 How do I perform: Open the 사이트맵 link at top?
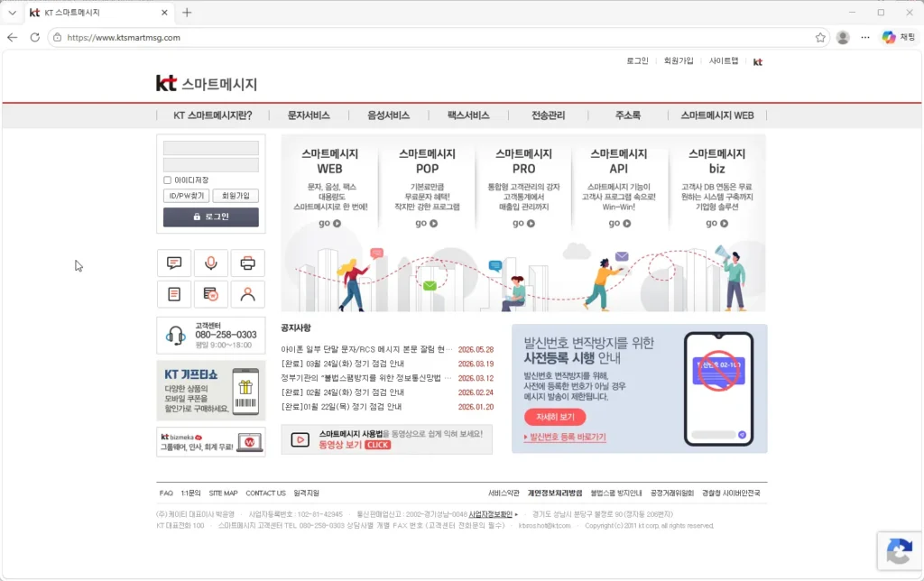tap(724, 60)
